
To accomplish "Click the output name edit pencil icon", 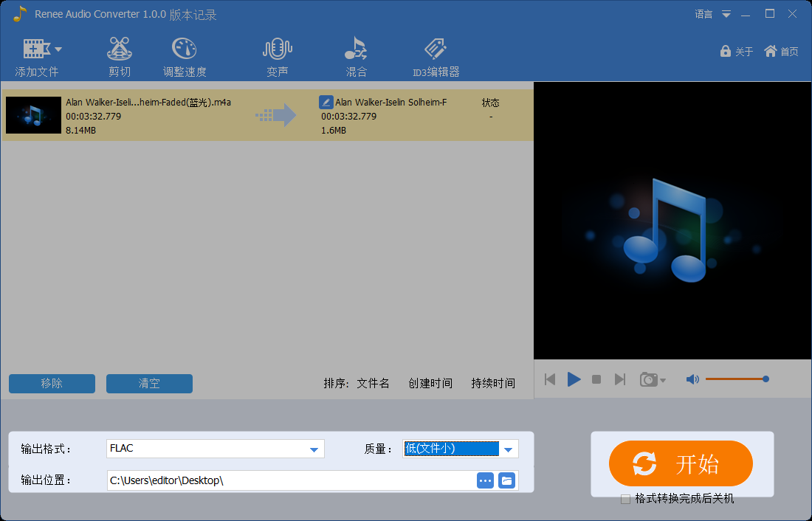I will click(326, 102).
